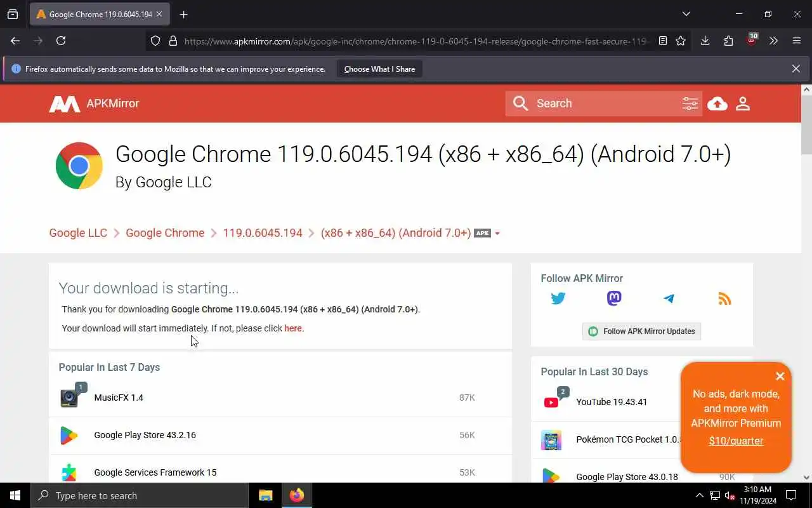
Task: Click the (x86 + x86_64) (Android 7.0+) breadcrumb
Action: coord(396,233)
